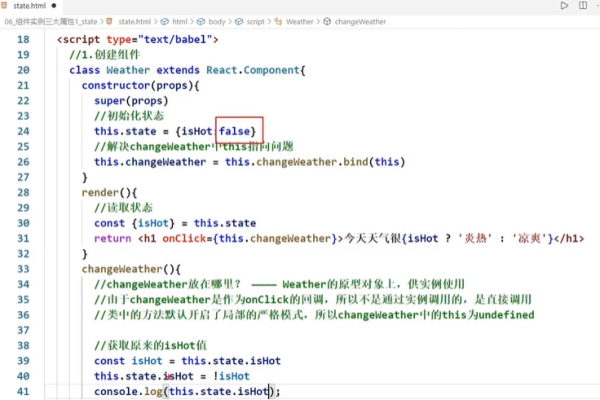Viewport: 600px width, 400px height.
Task: Click the changeWeather method symbol icon
Action: pos(327,21)
